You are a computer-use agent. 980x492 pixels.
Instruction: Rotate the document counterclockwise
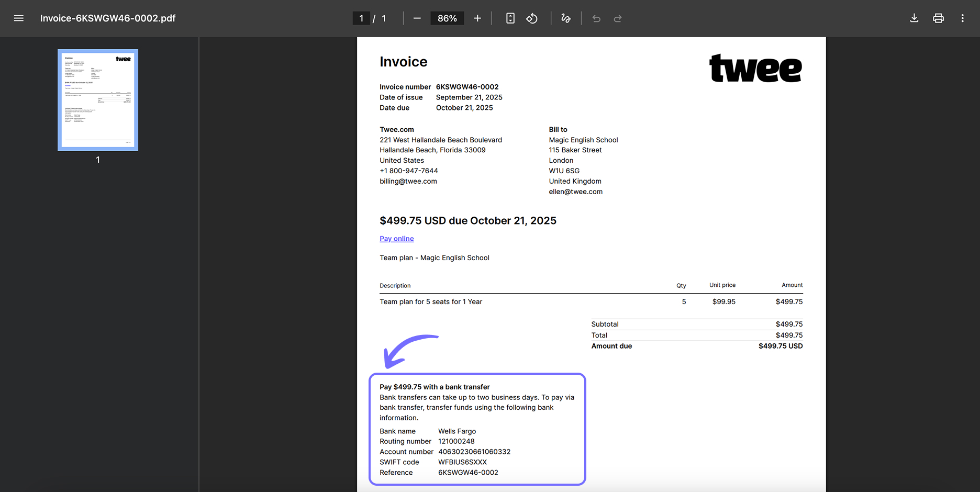[x=532, y=18]
